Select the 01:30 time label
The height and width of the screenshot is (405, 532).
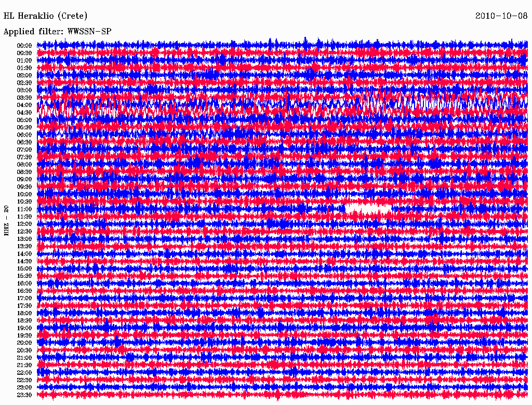tap(24, 68)
